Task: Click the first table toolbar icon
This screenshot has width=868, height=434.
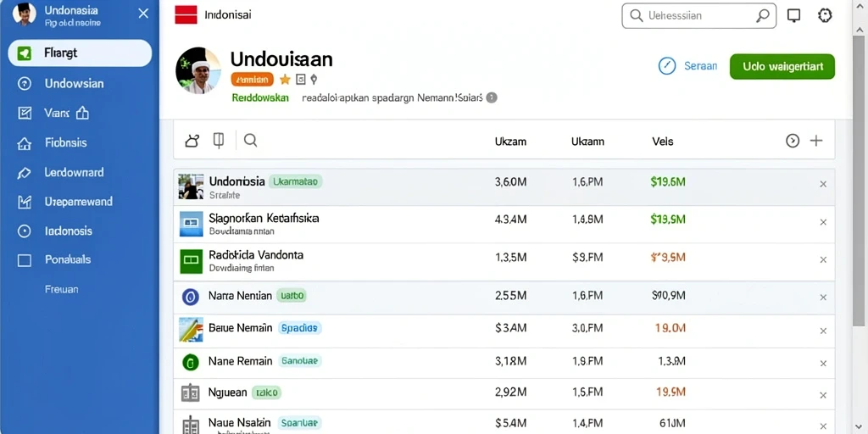Action: click(192, 142)
